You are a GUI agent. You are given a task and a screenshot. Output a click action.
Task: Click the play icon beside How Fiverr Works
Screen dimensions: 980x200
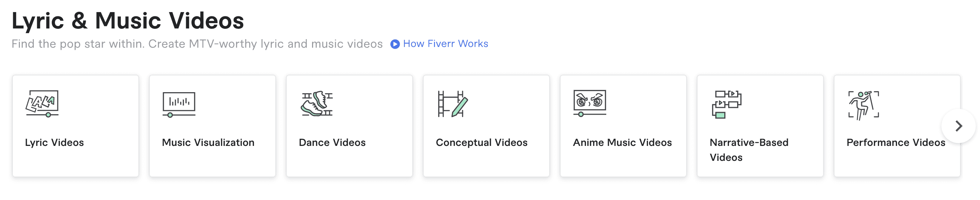point(395,44)
